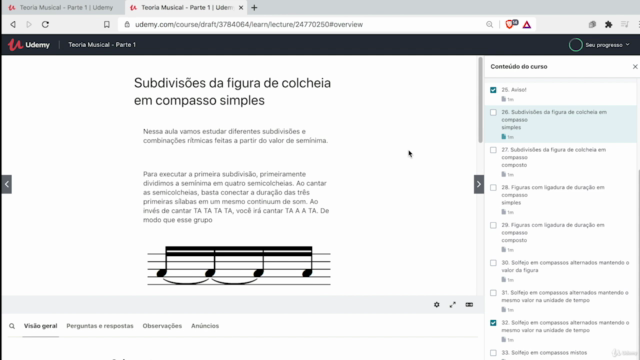Screen dimensions: 640x360
Task: Mark lecture 30 checkbox complete
Action: (x=493, y=263)
